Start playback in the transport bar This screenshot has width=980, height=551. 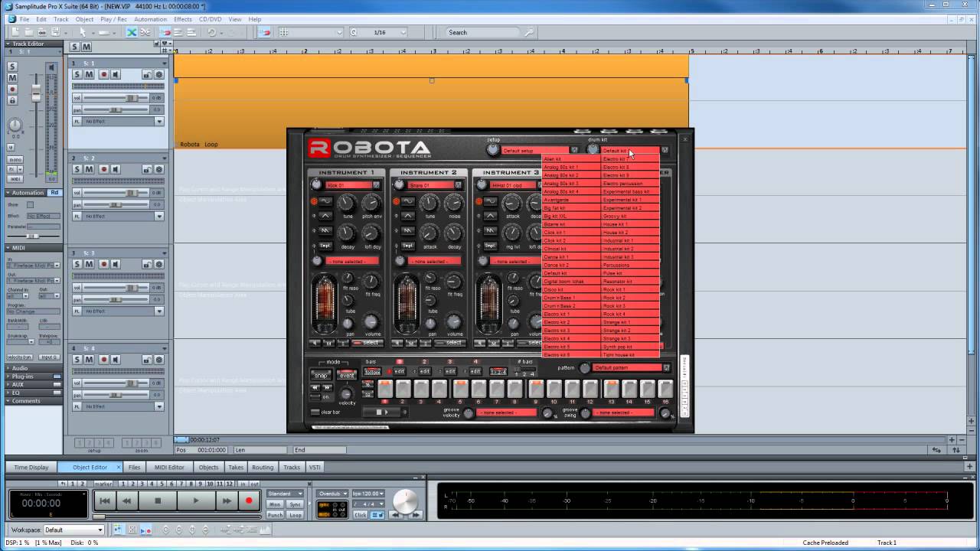pyautogui.click(x=195, y=501)
